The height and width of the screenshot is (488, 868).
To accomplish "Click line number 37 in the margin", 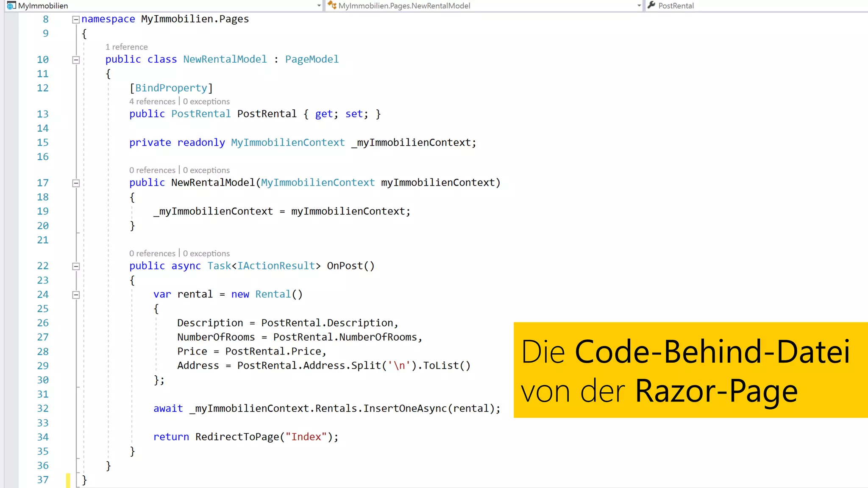I will point(43,480).
